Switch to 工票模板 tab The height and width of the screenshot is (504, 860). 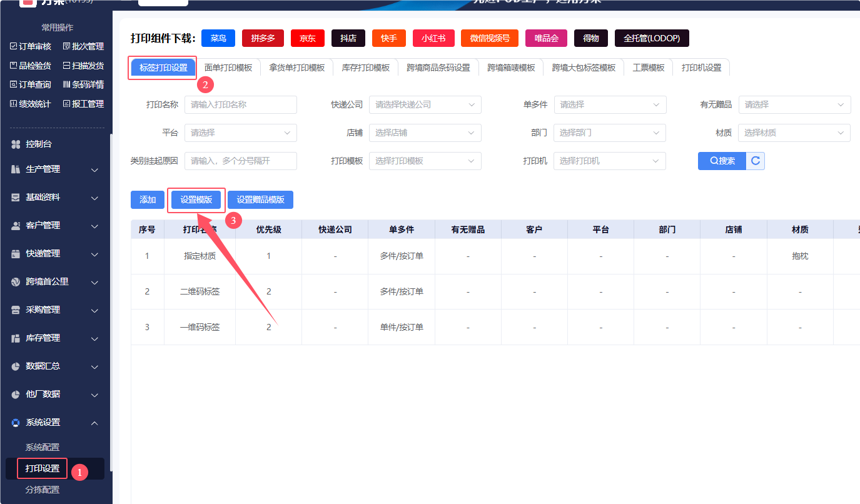649,68
